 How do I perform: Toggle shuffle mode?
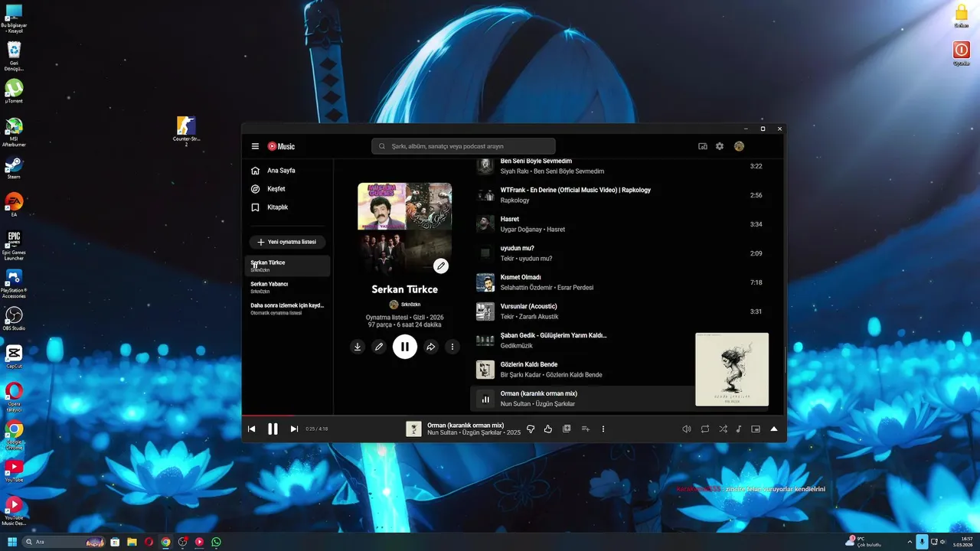click(723, 429)
